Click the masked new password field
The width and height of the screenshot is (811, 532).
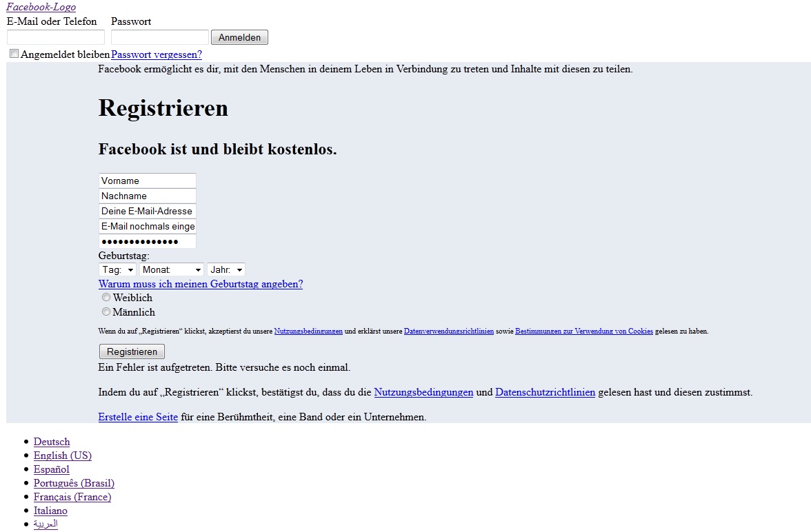click(x=148, y=241)
